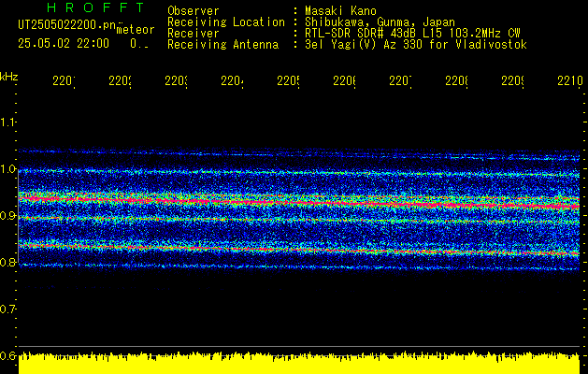Click the Receiver field label
588x374 pixels.
point(194,34)
